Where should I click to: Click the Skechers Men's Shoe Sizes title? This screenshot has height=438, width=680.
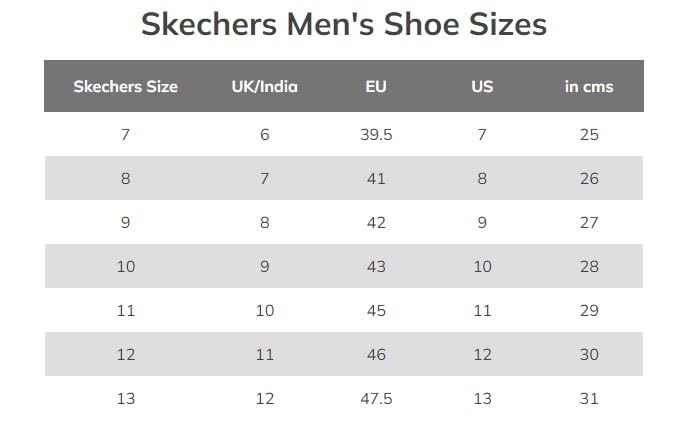[343, 23]
